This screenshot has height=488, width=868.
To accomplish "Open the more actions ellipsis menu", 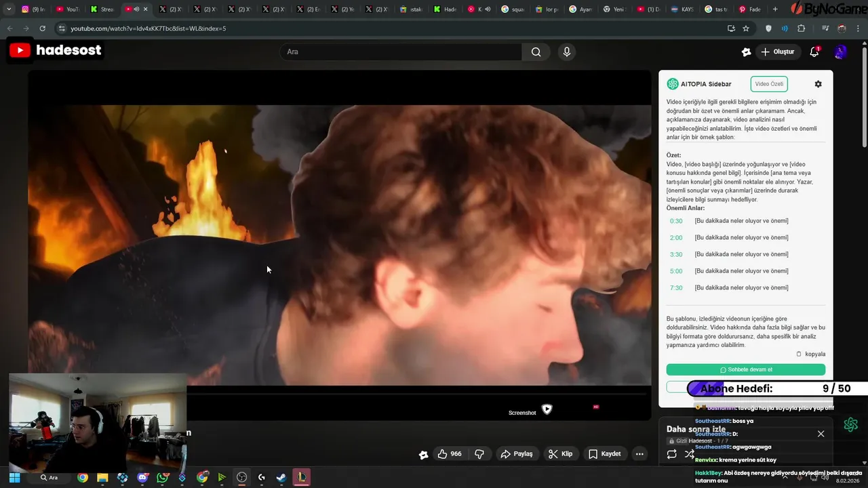I will pos(639,454).
